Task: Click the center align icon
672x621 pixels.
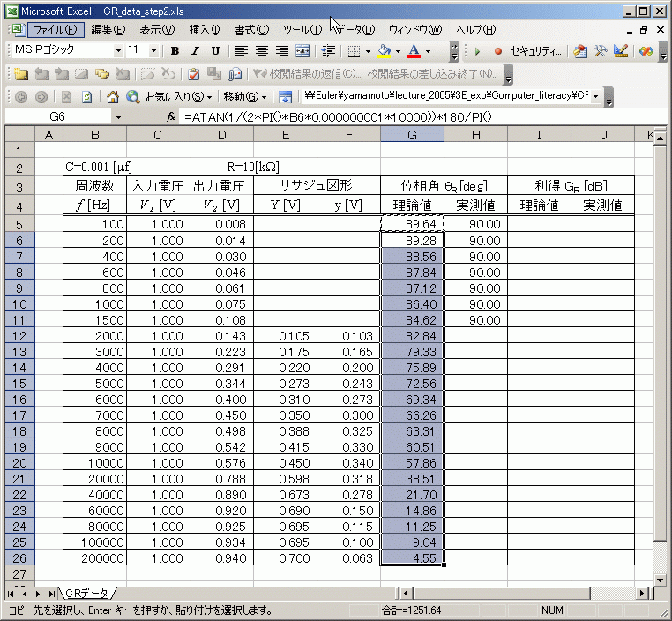Action: tap(262, 51)
